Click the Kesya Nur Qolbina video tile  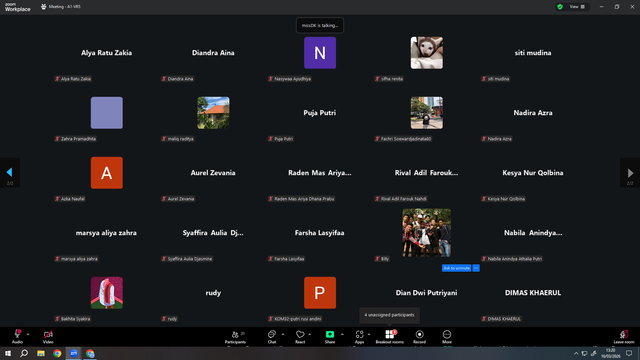point(533,173)
